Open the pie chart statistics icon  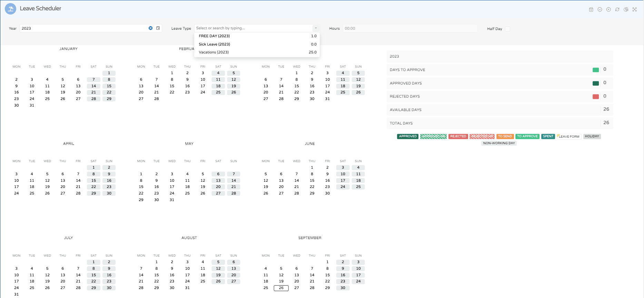[626, 10]
